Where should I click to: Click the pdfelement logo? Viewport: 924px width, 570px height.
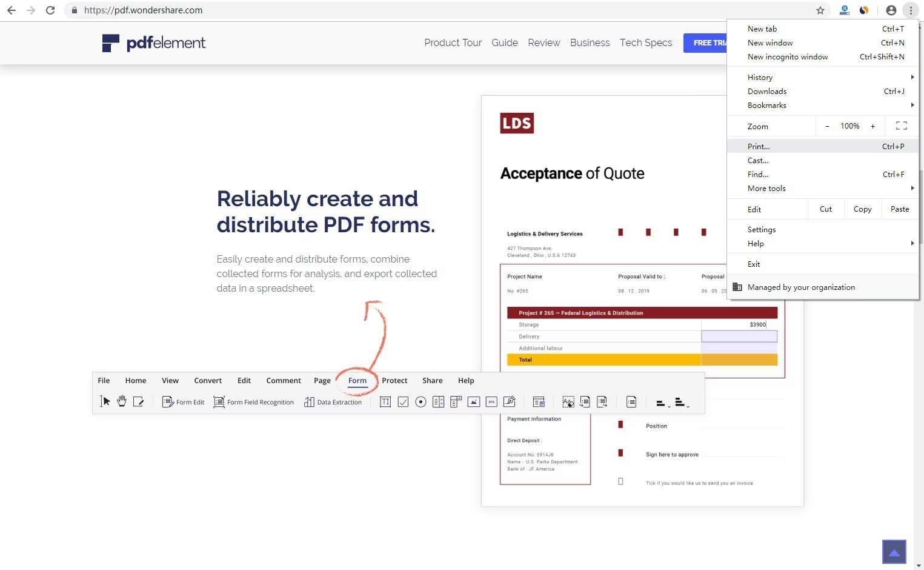click(154, 43)
